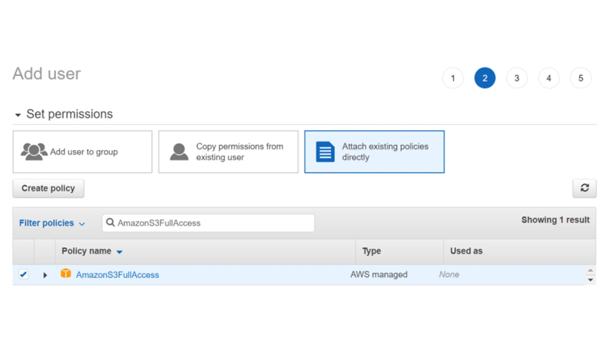Screen dimensions: 607x364
Task: Clear the AmazonS3FullAccess search field
Action: click(208, 223)
